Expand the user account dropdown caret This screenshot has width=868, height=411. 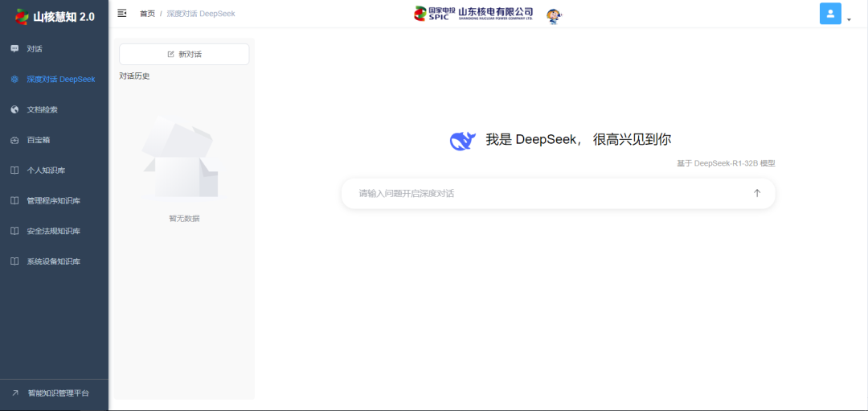tap(849, 20)
